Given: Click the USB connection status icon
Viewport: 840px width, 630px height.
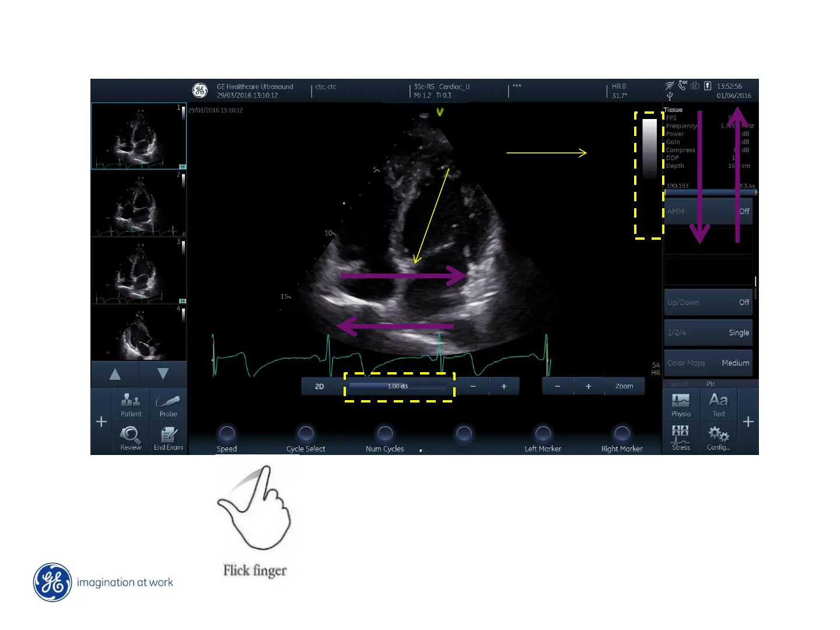Looking at the screenshot, I should [x=670, y=96].
